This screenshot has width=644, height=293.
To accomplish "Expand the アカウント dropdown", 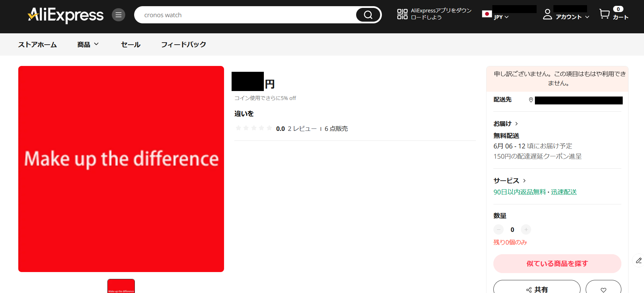I will point(572,17).
